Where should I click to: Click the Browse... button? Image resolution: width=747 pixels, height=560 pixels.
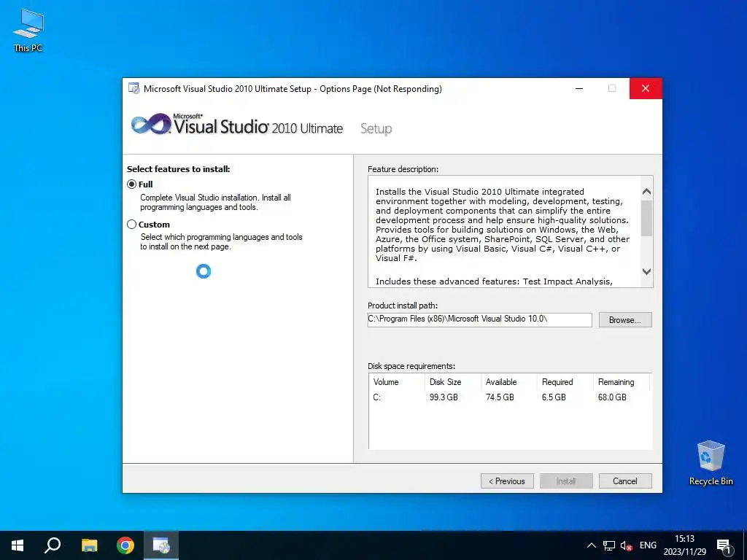(624, 320)
